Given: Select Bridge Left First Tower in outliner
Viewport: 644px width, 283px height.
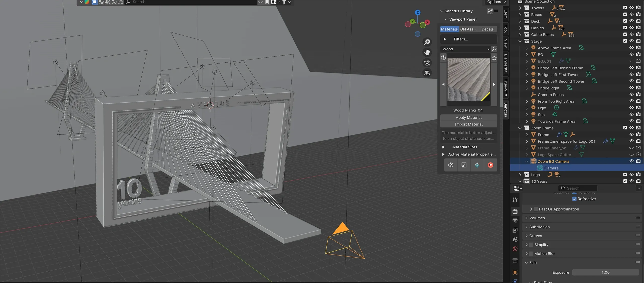Looking at the screenshot, I should 558,75.
